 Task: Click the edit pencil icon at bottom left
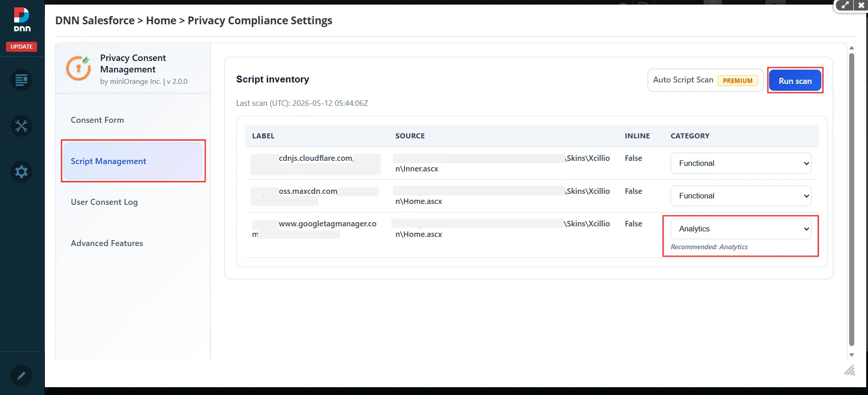click(21, 376)
